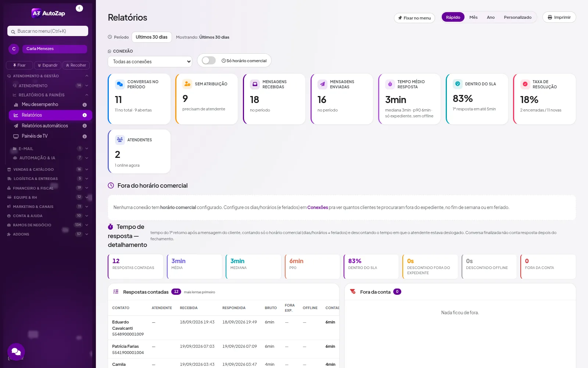
Task: Click the Taxa de resolução check icon
Action: (x=525, y=84)
